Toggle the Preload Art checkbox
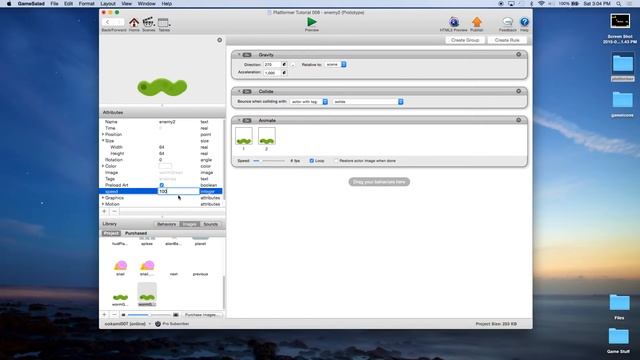The image size is (640, 360). tap(162, 185)
